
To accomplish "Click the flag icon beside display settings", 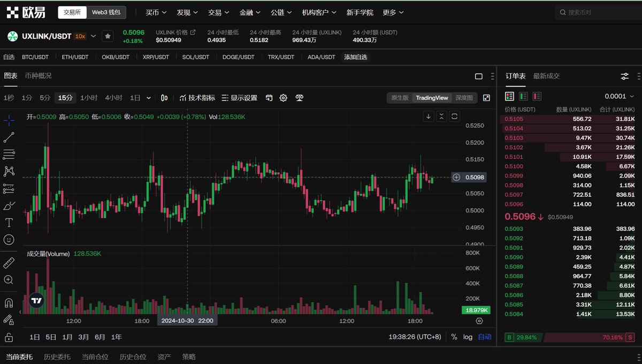I will [269, 98].
